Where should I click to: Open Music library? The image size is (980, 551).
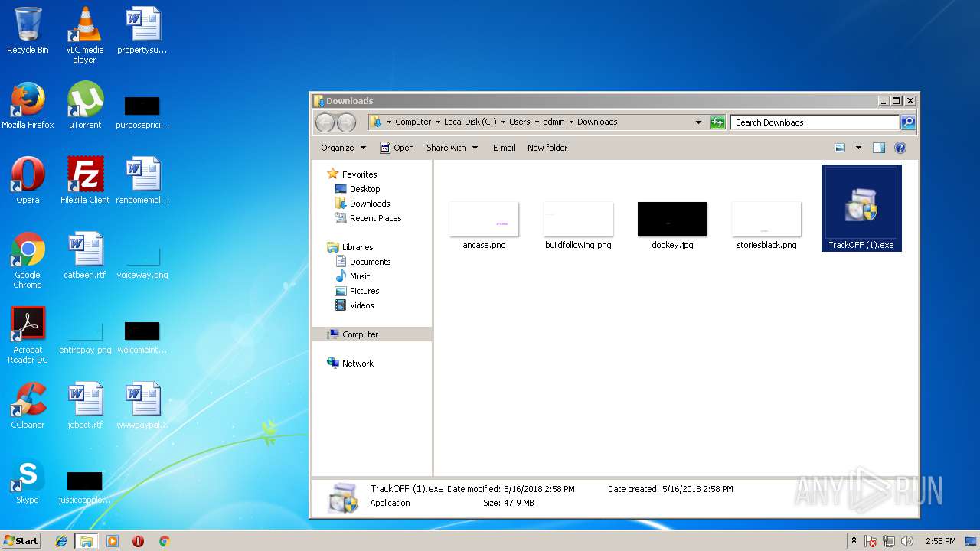360,276
